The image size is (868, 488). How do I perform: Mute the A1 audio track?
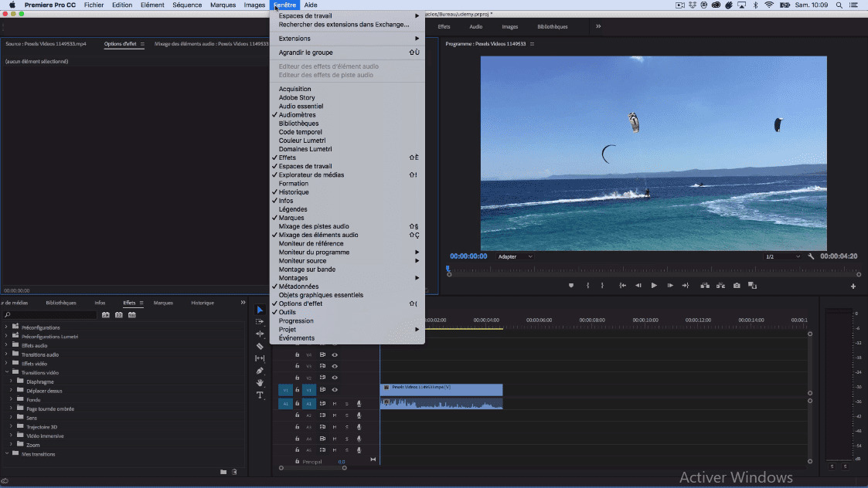(335, 403)
